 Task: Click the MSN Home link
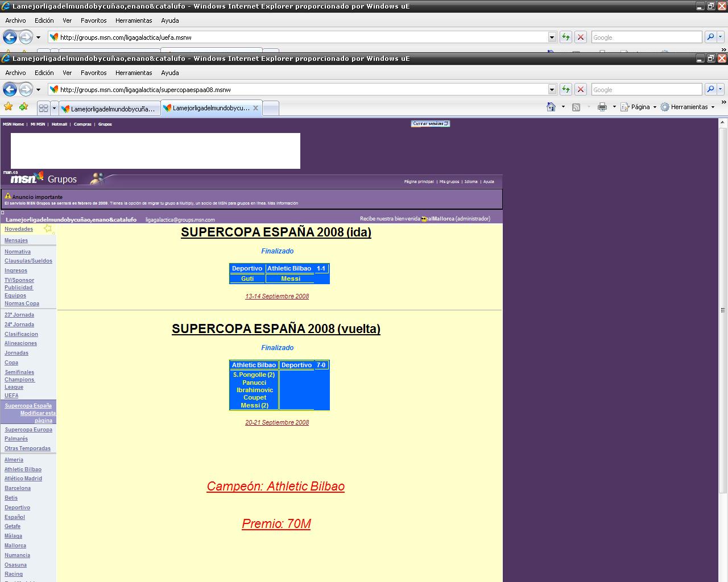14,124
